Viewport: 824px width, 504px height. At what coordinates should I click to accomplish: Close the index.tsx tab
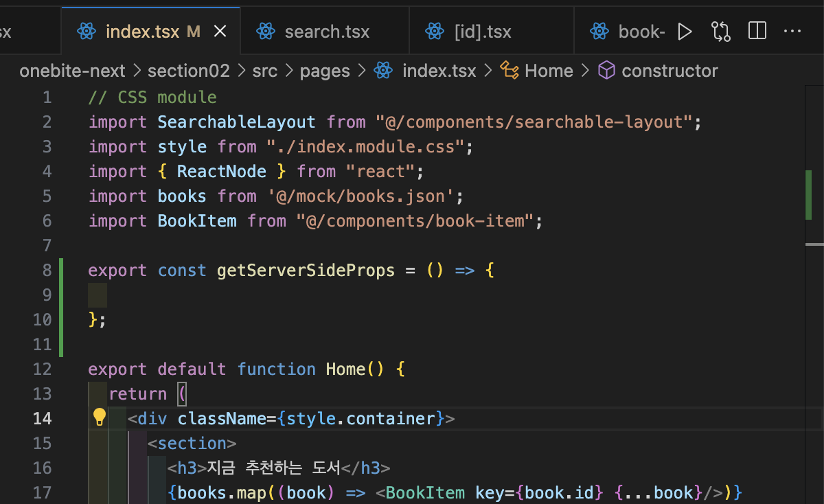[x=220, y=32]
